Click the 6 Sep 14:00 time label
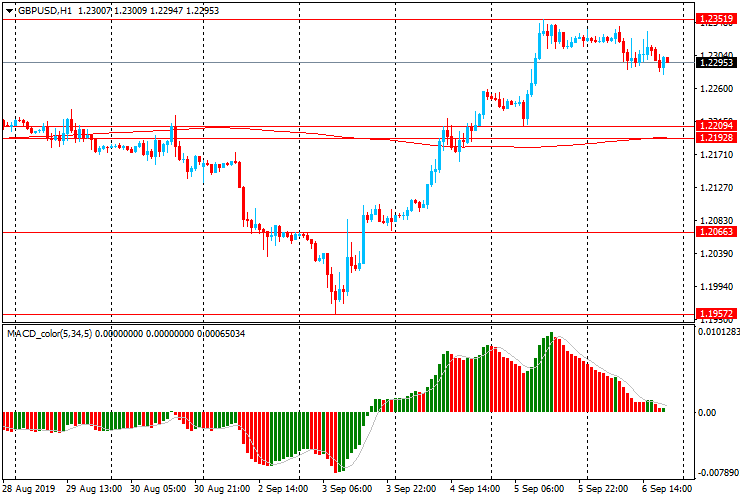This screenshot has width=740, height=500. coord(667,489)
